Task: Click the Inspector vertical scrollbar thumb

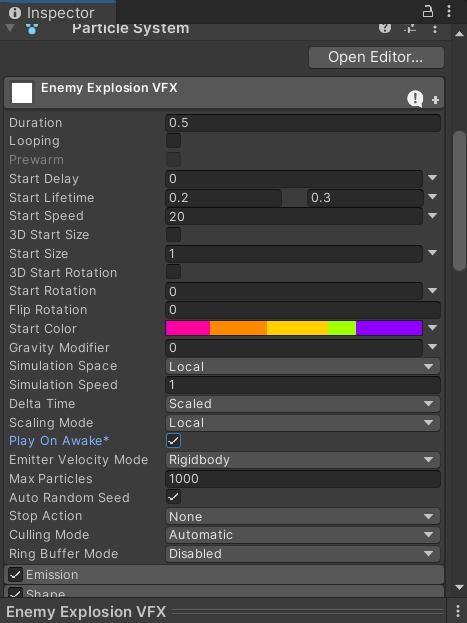Action: 459,201
